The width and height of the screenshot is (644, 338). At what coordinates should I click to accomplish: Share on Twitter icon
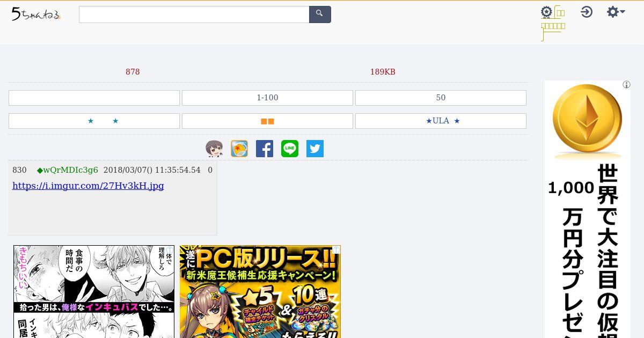pos(315,149)
